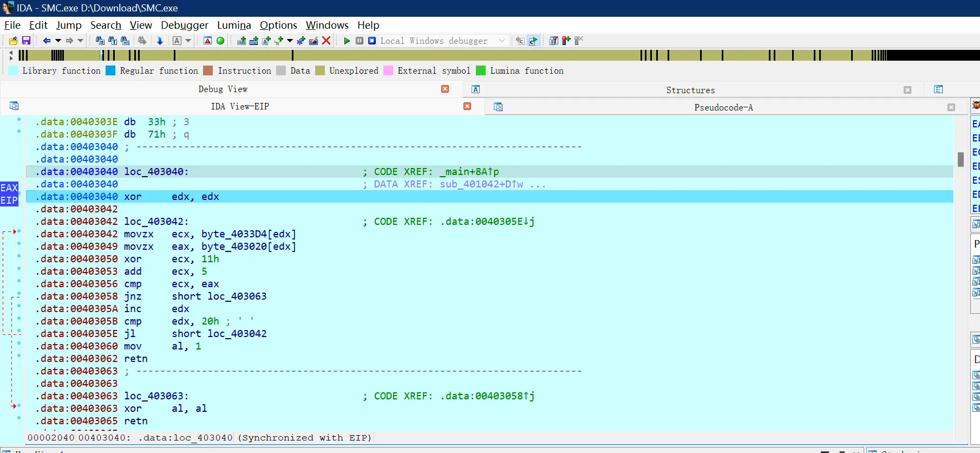The width and height of the screenshot is (980, 453).
Task: Close the IDA View-EIP tab
Action: point(467,106)
